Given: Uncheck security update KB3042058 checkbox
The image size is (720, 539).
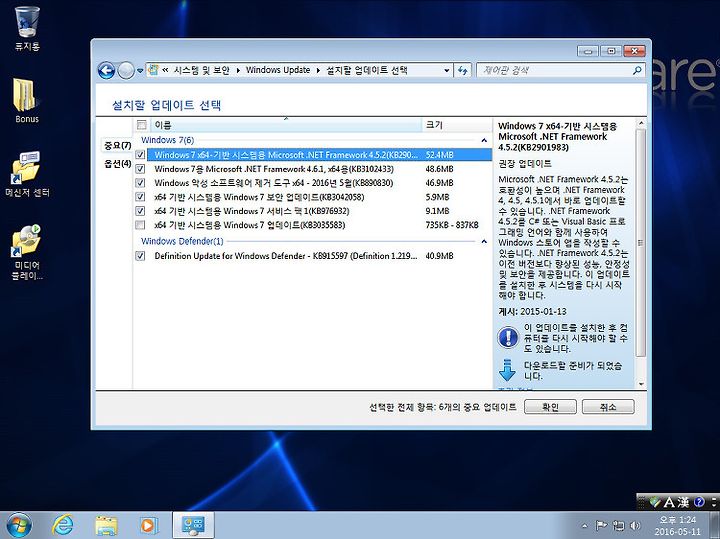Looking at the screenshot, I should 141,197.
